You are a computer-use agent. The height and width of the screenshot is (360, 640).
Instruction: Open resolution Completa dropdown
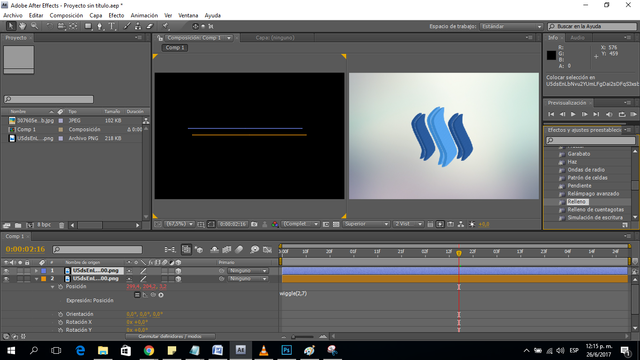(x=301, y=224)
